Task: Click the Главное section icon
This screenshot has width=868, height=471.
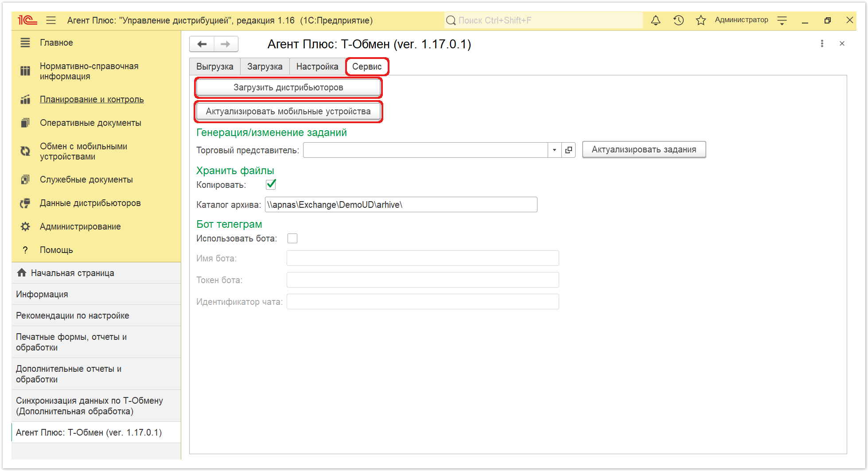Action: [x=25, y=43]
